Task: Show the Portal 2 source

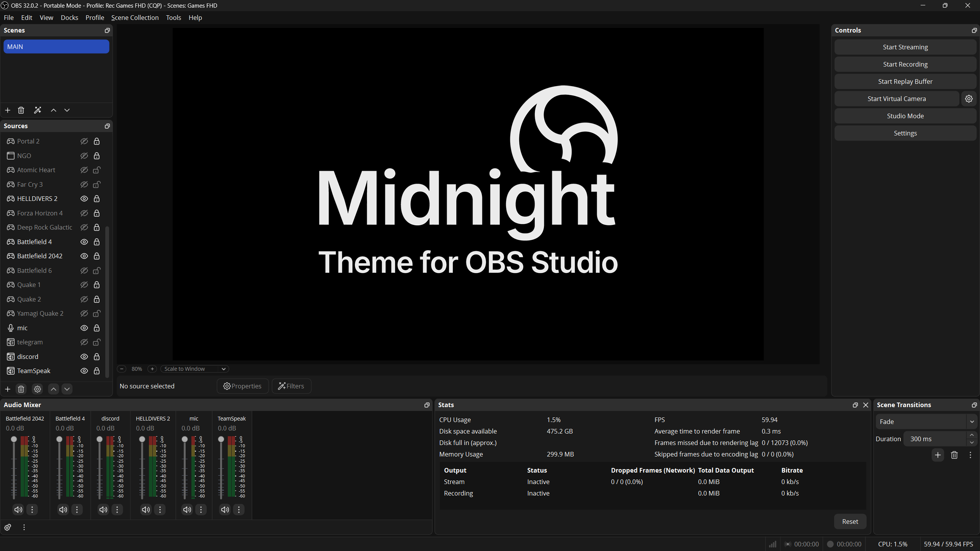Action: [x=84, y=141]
